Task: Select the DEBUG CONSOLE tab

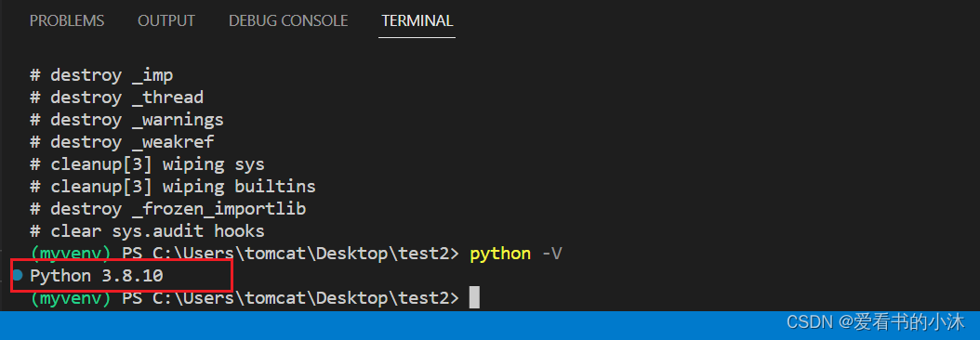Action: (x=288, y=20)
